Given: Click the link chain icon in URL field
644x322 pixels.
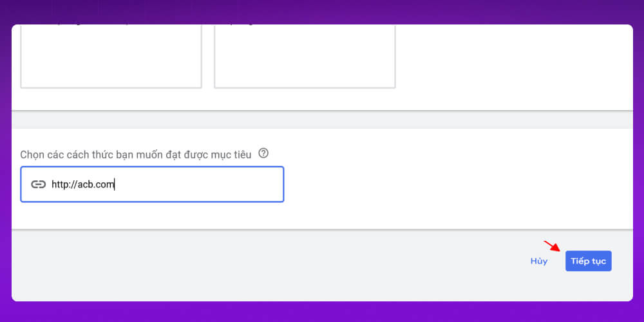Looking at the screenshot, I should [x=39, y=184].
